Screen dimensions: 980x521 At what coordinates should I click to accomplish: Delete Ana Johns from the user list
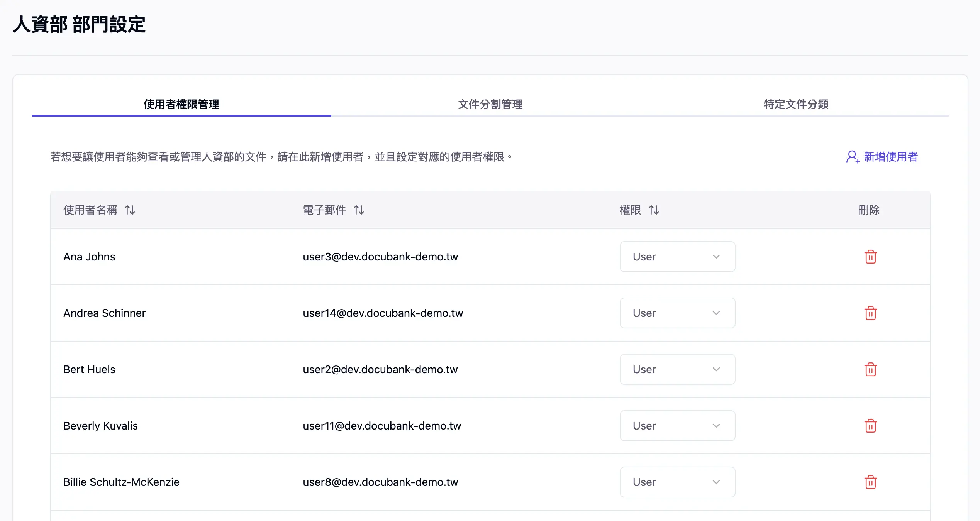870,257
